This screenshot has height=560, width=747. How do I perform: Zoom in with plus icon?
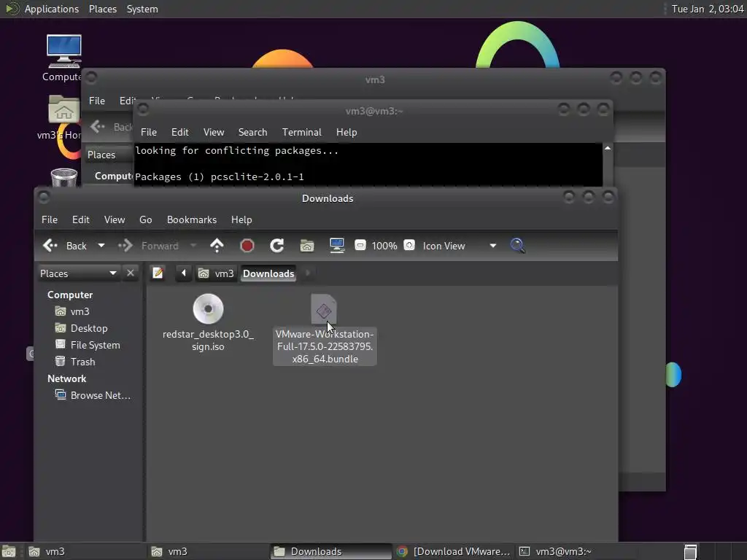tap(409, 245)
